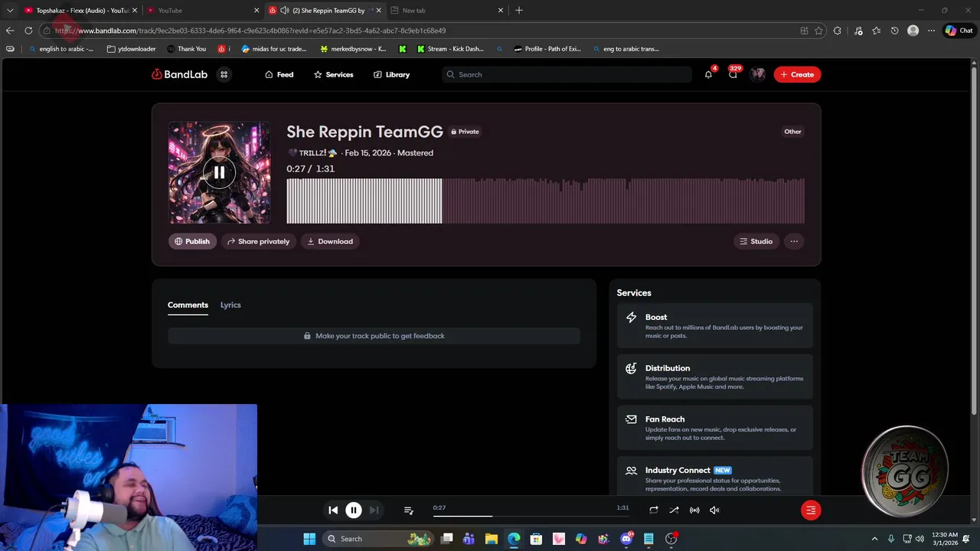Add page to favorites with star
The image size is (980, 551).
click(x=818, y=31)
